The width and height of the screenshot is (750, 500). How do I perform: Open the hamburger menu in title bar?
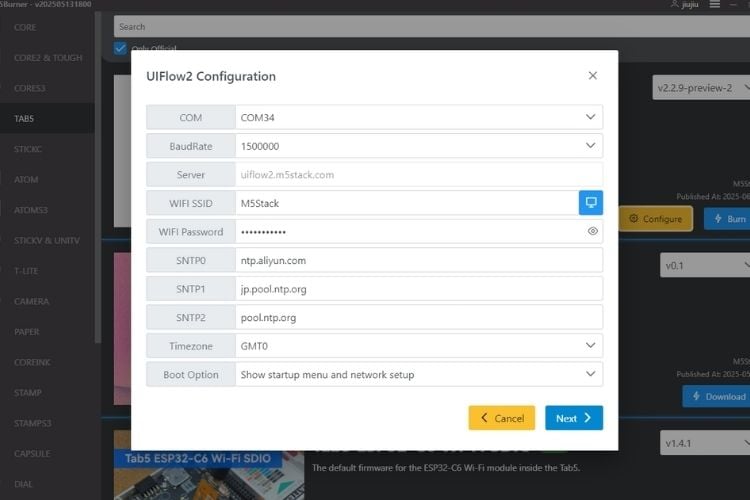[715, 4]
